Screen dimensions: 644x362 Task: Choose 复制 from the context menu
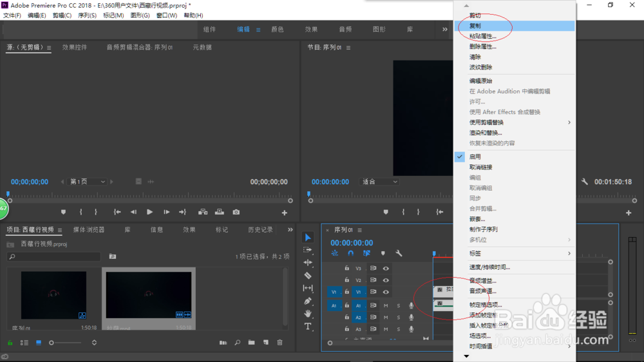click(x=515, y=26)
